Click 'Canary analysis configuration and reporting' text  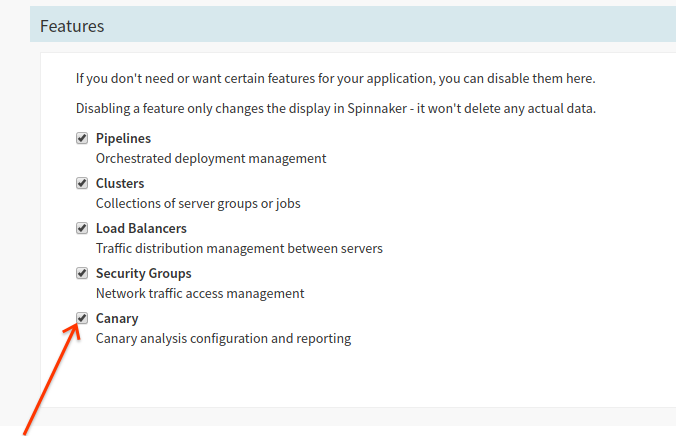(223, 338)
